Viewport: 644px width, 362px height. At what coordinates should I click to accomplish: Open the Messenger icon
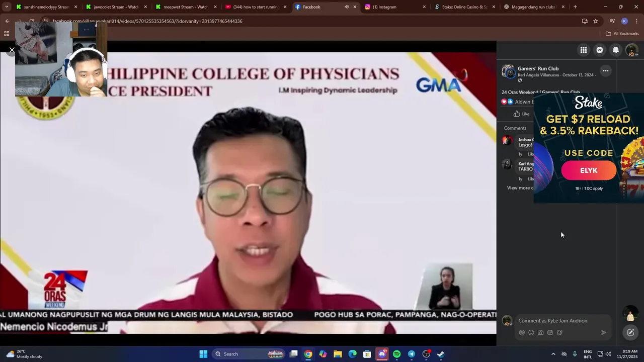(x=600, y=50)
